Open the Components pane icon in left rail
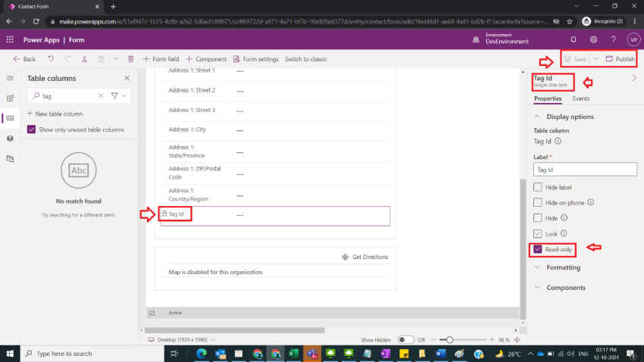 click(x=11, y=98)
